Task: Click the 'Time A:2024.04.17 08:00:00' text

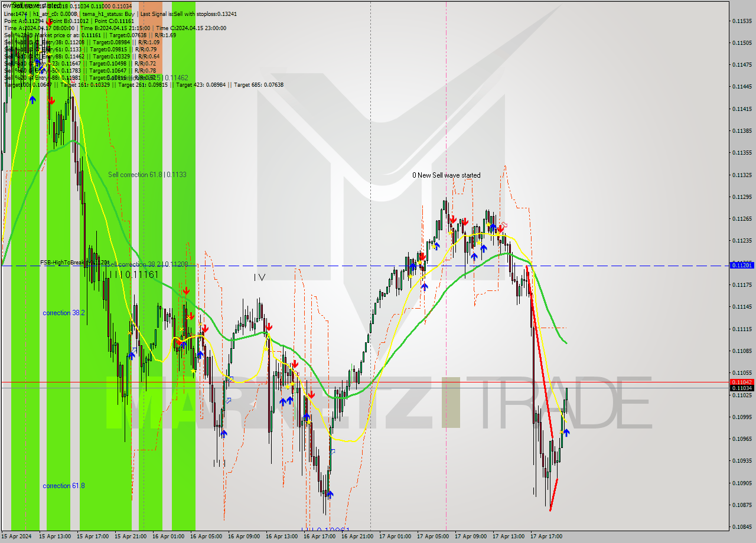Action: [x=39, y=28]
